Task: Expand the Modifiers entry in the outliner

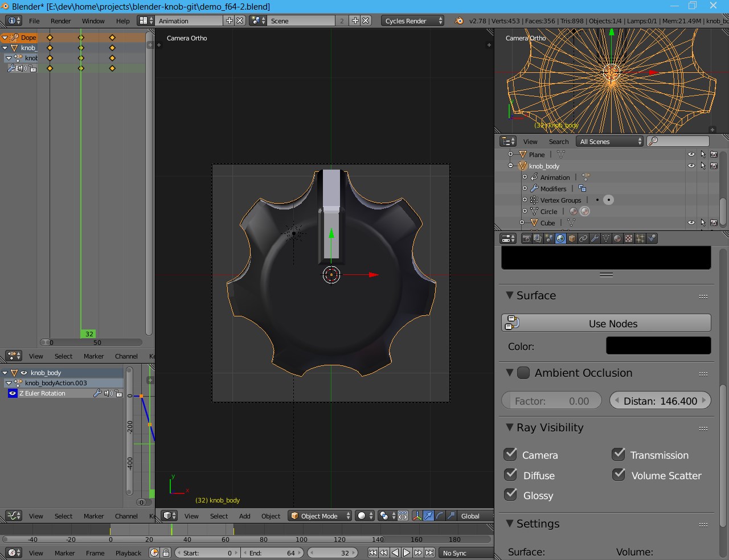Action: (x=525, y=188)
